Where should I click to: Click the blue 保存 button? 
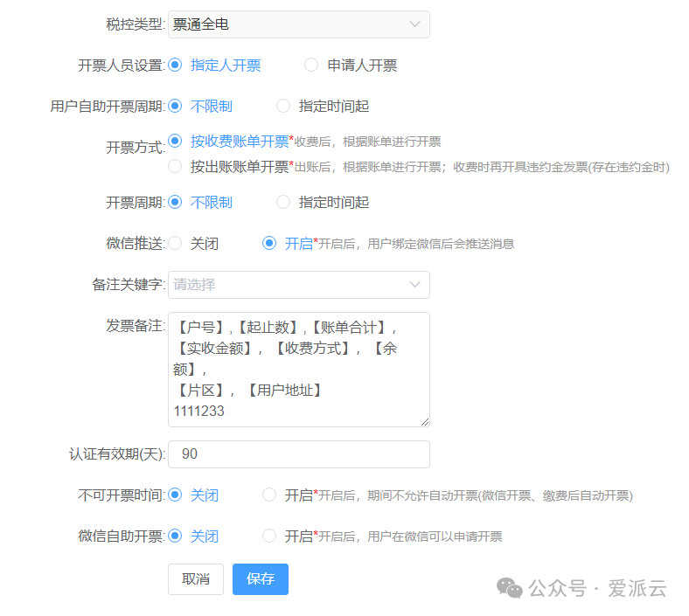point(261,579)
